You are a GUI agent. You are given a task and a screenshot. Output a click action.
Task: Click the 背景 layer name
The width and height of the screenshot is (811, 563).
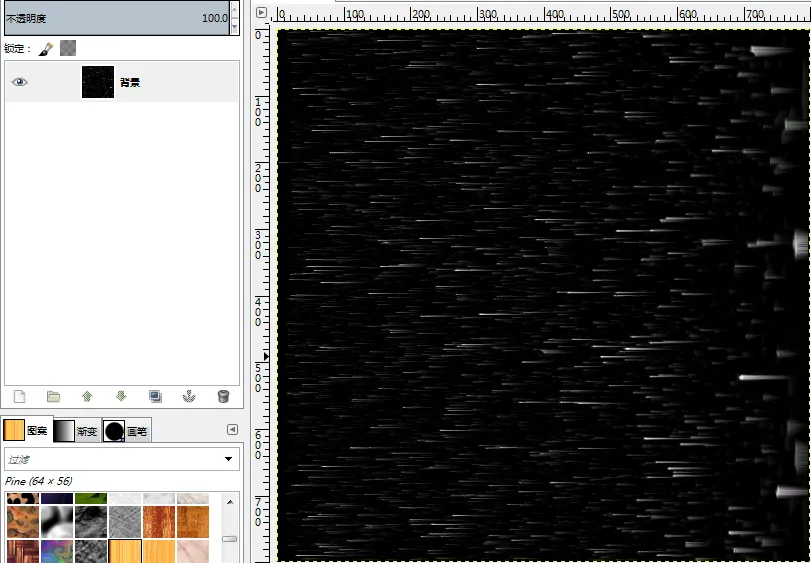(130, 82)
